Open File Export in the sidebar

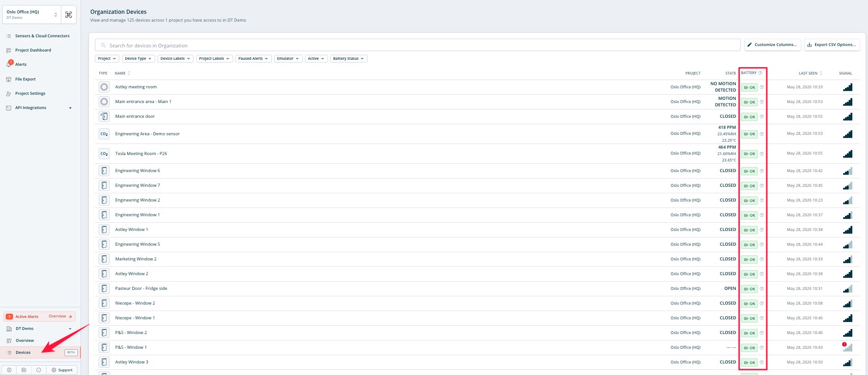[x=25, y=79]
